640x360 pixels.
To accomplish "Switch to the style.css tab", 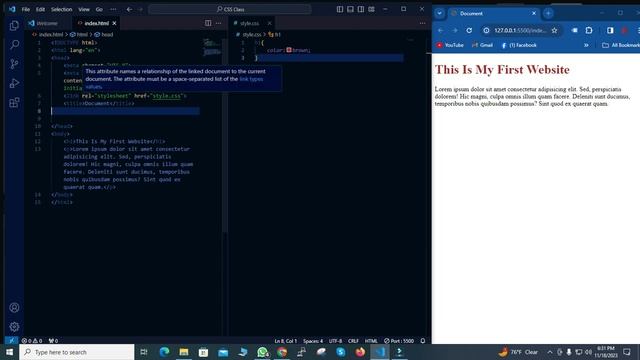I will 249,23.
